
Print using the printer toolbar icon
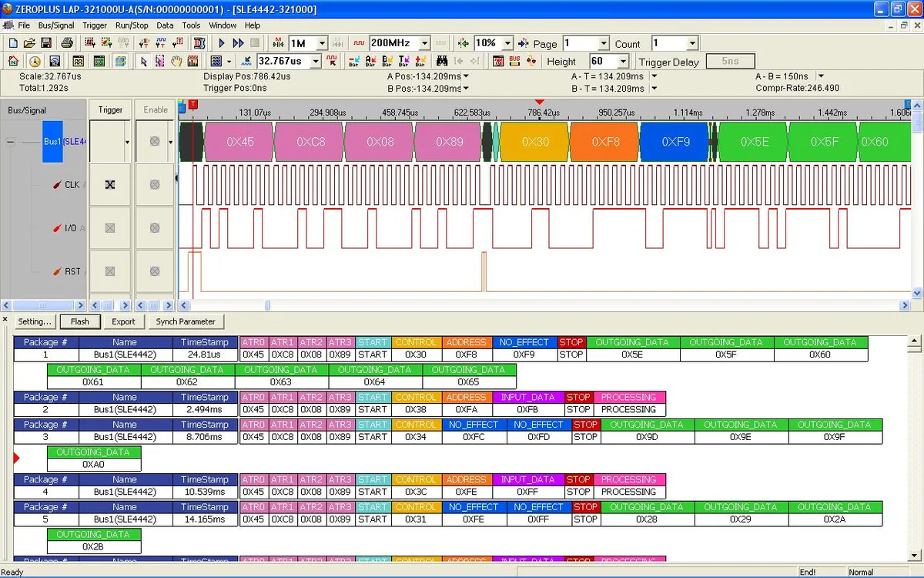[x=67, y=43]
